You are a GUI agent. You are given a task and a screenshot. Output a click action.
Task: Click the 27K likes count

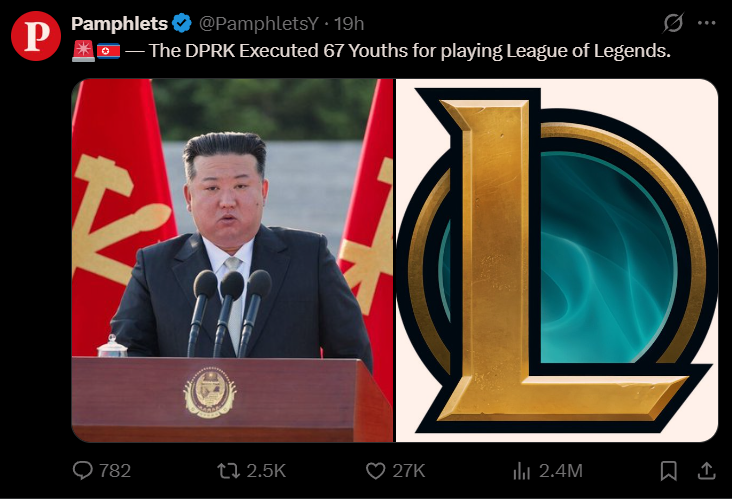(408, 471)
